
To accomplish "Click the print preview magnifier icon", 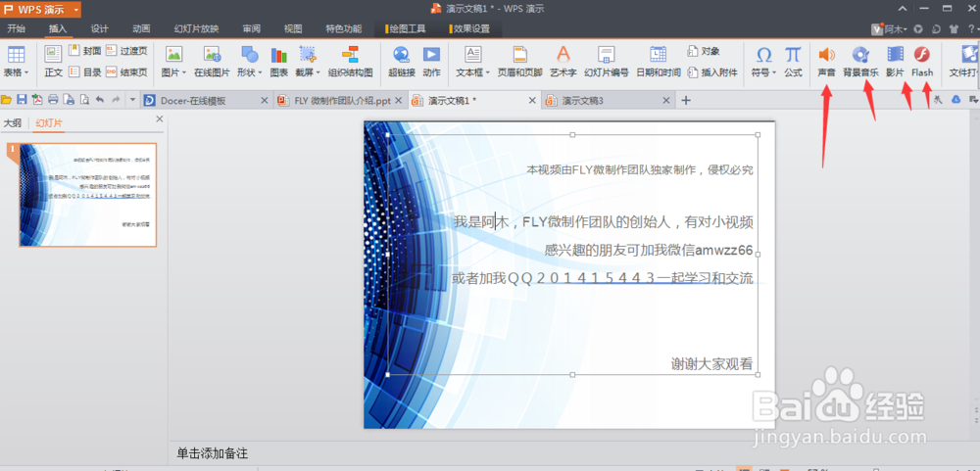I will pyautogui.click(x=83, y=99).
